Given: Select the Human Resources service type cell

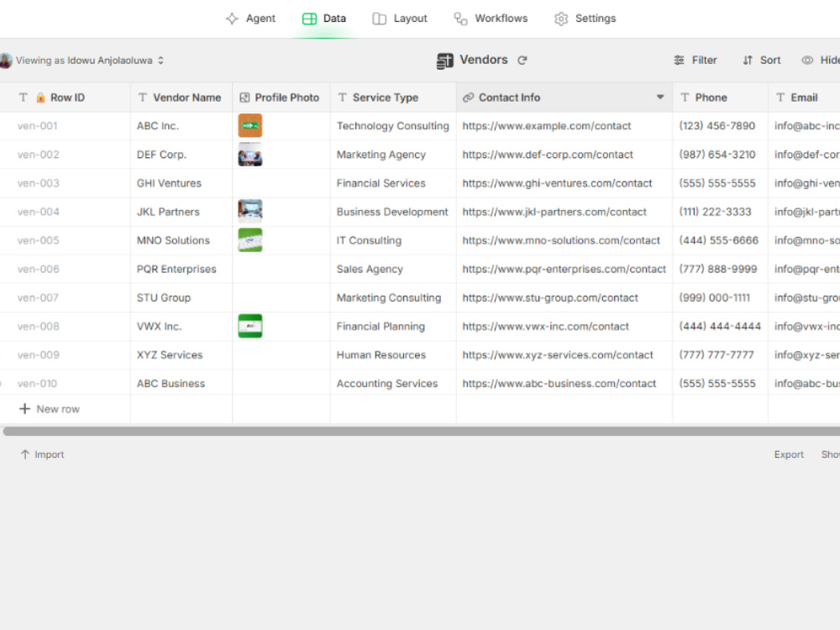Looking at the screenshot, I should point(393,355).
